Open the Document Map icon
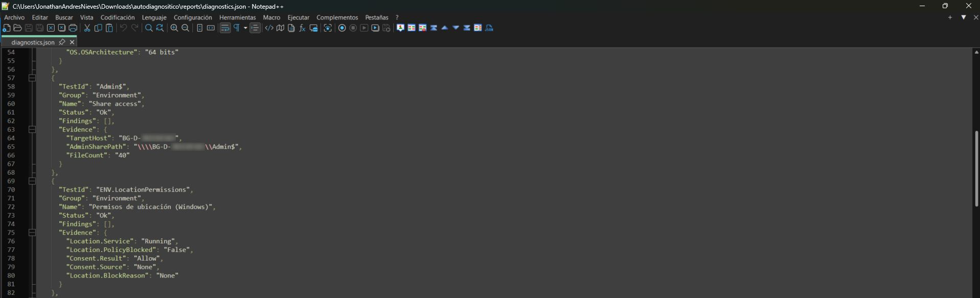980x298 pixels. (280, 28)
